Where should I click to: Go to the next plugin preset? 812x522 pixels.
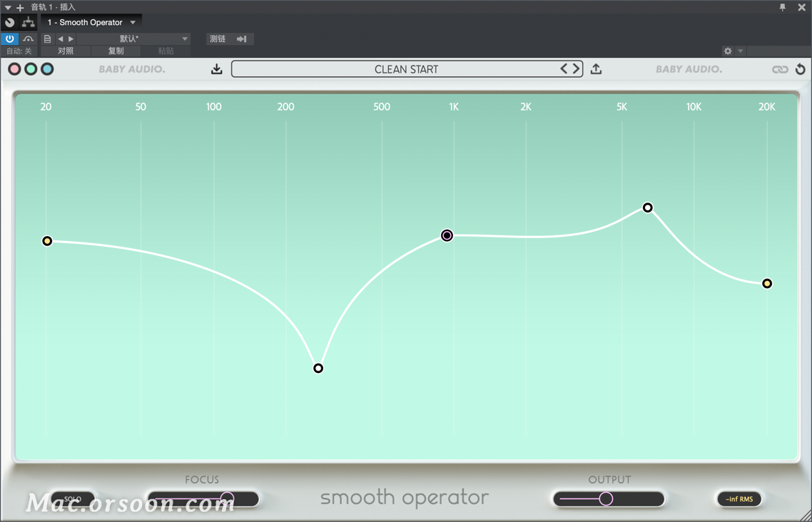575,68
